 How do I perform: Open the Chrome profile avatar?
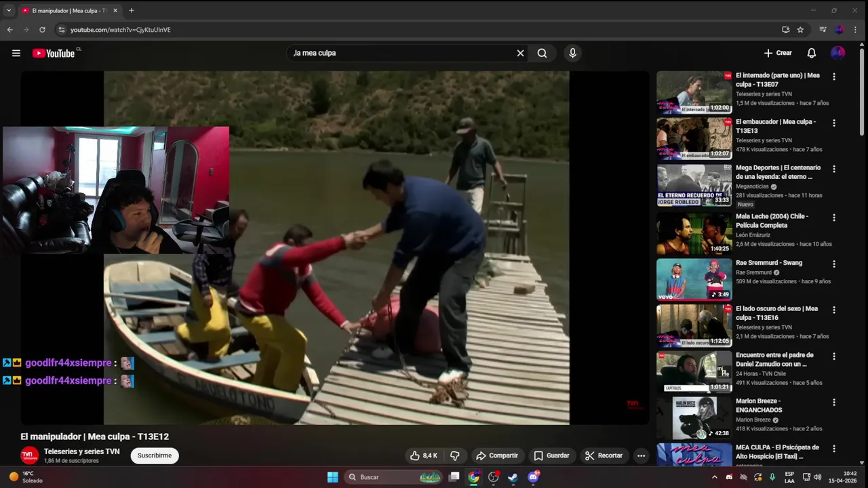(x=840, y=30)
